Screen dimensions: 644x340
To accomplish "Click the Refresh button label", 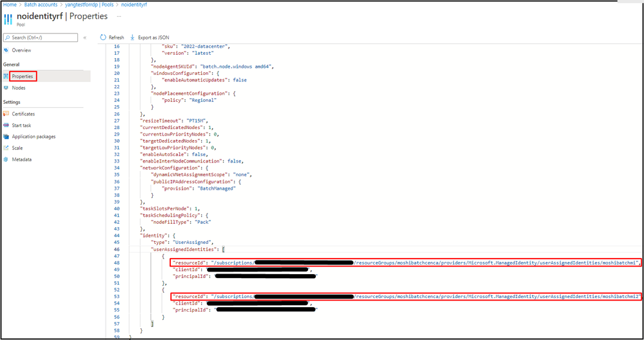I will click(116, 37).
